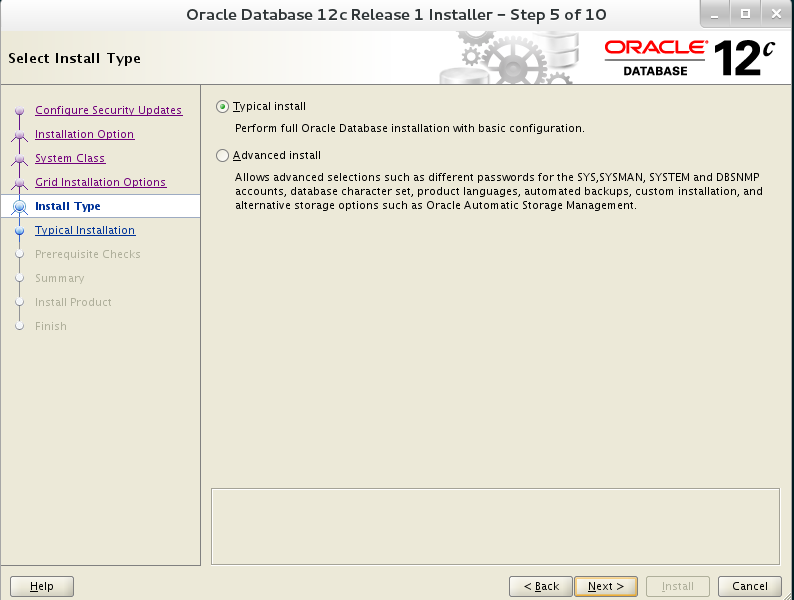The width and height of the screenshot is (794, 600).
Task: Click the Configure Security Updates step bullet
Action: [19, 110]
